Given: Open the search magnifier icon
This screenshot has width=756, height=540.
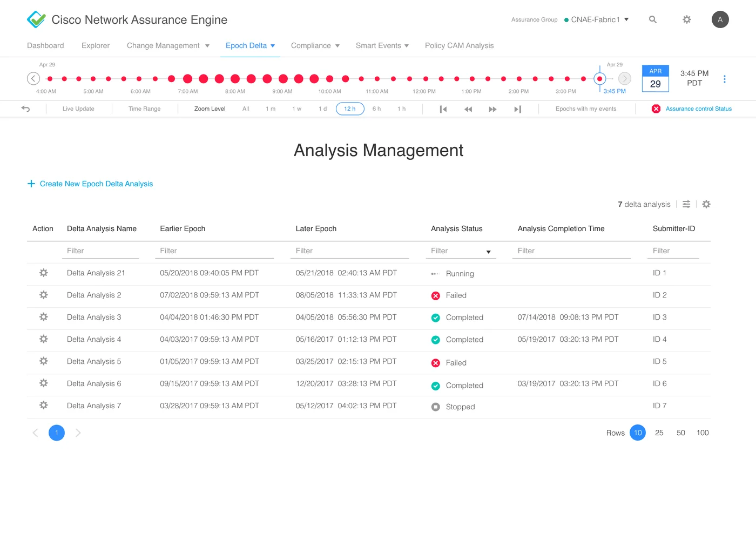Looking at the screenshot, I should (653, 19).
